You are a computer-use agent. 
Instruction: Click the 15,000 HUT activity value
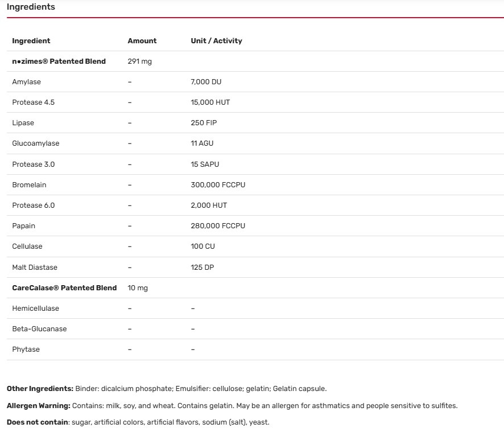[210, 102]
